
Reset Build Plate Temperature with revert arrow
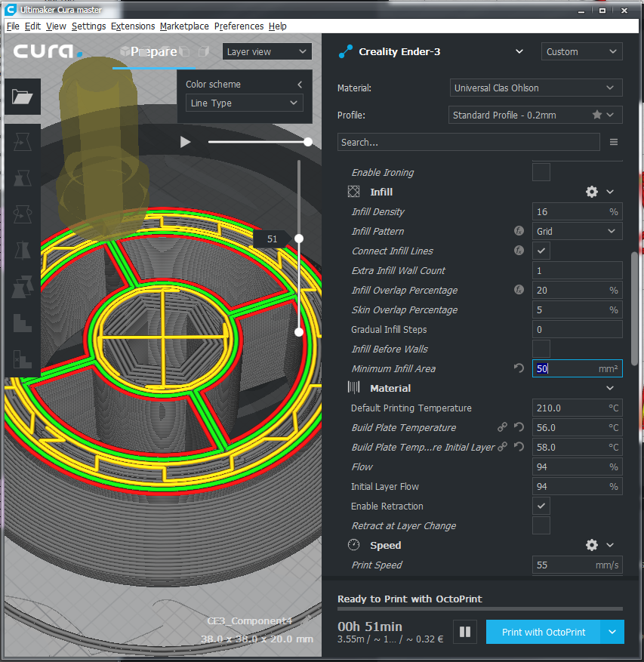click(519, 427)
